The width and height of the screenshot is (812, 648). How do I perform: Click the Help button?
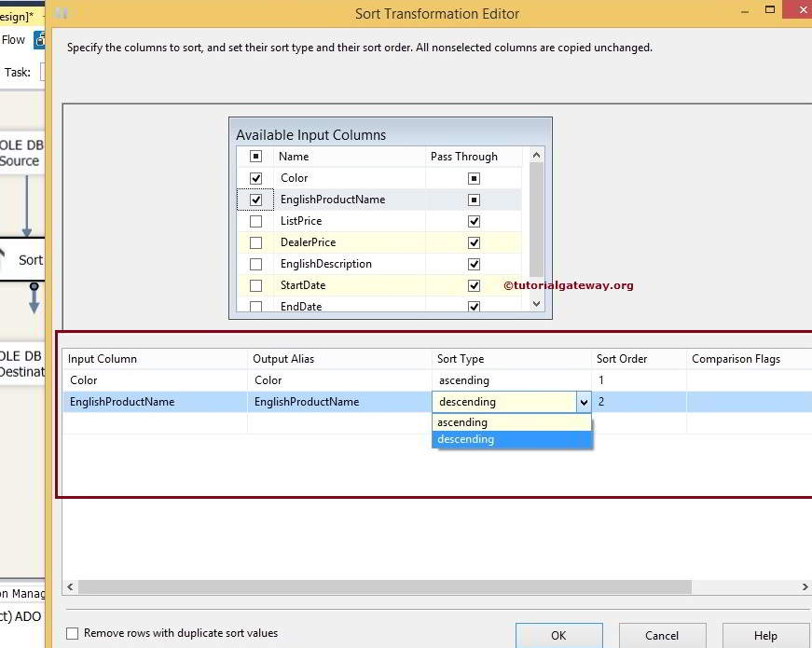pos(765,636)
